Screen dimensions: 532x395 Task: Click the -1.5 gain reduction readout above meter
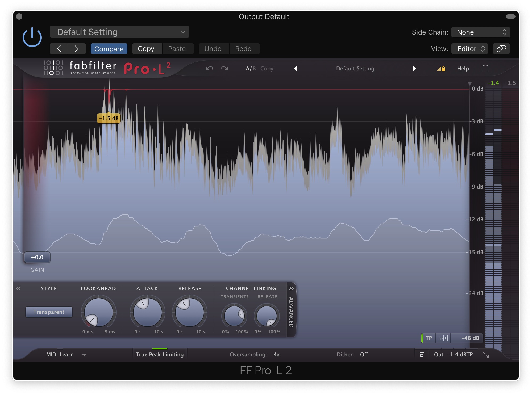510,83
